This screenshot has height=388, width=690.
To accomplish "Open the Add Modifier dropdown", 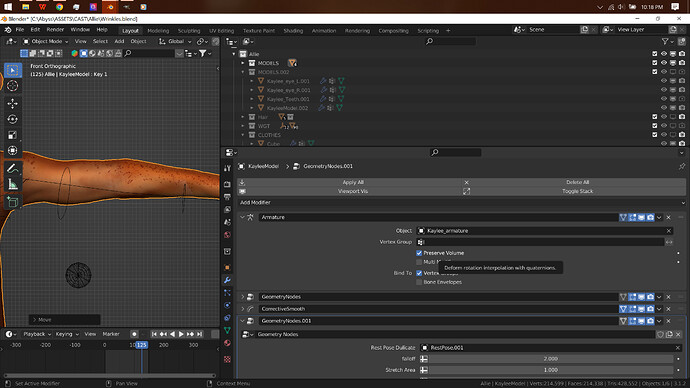I will [462, 203].
